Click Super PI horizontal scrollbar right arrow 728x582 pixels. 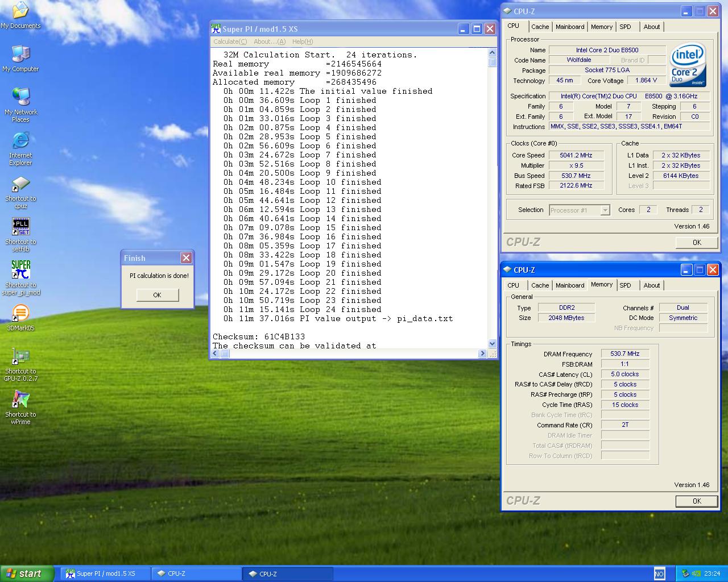[482, 353]
